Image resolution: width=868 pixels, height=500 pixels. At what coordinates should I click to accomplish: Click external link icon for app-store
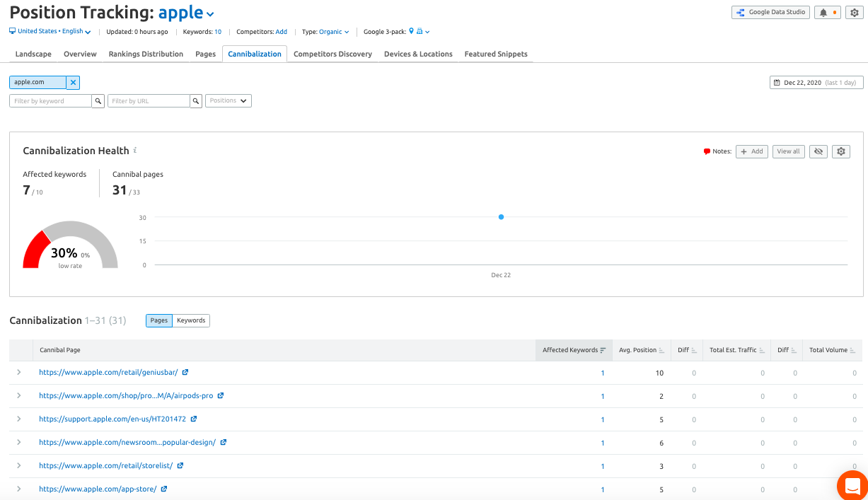(164, 489)
